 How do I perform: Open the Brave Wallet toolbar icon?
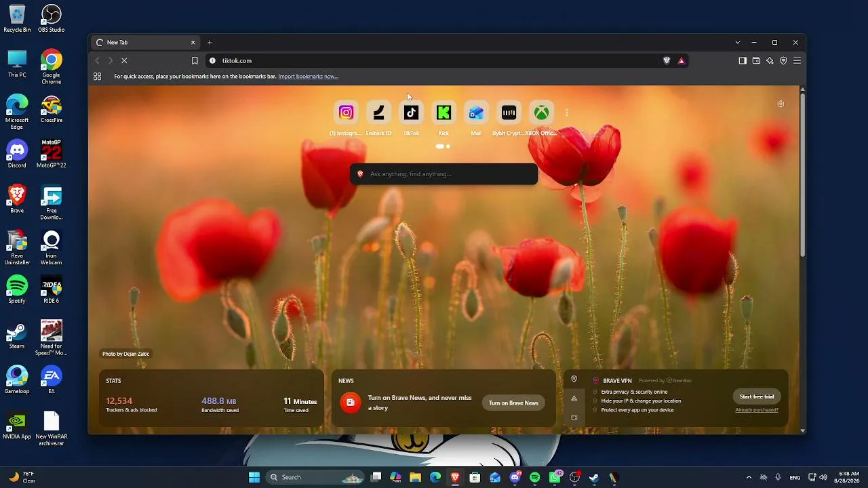coord(756,60)
